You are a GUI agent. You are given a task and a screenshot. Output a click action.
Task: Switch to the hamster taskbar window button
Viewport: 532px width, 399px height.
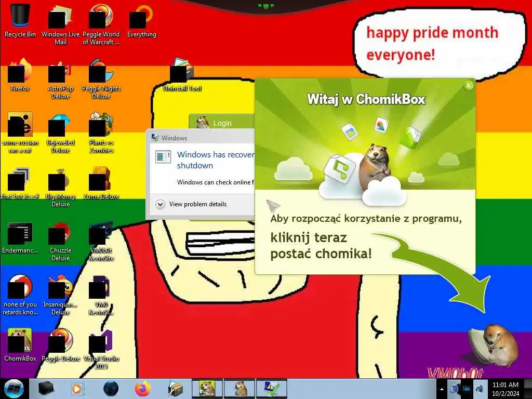pyautogui.click(x=239, y=389)
